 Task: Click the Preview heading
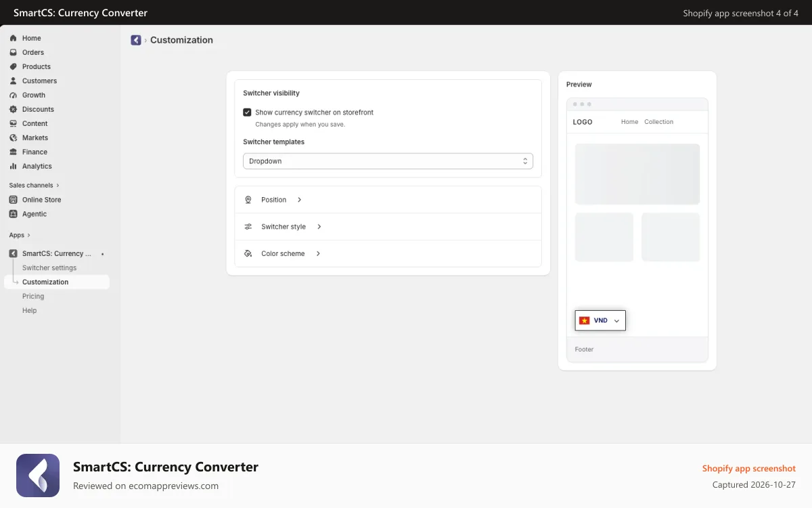[579, 85]
